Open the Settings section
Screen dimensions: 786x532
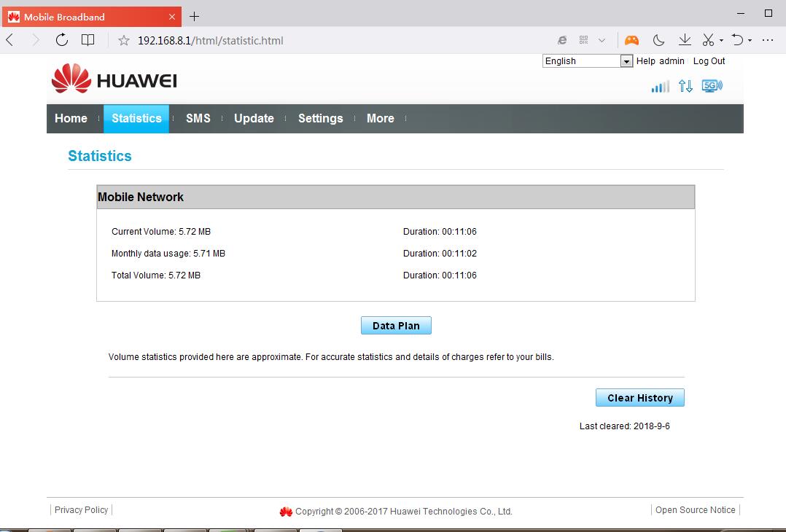(321, 118)
